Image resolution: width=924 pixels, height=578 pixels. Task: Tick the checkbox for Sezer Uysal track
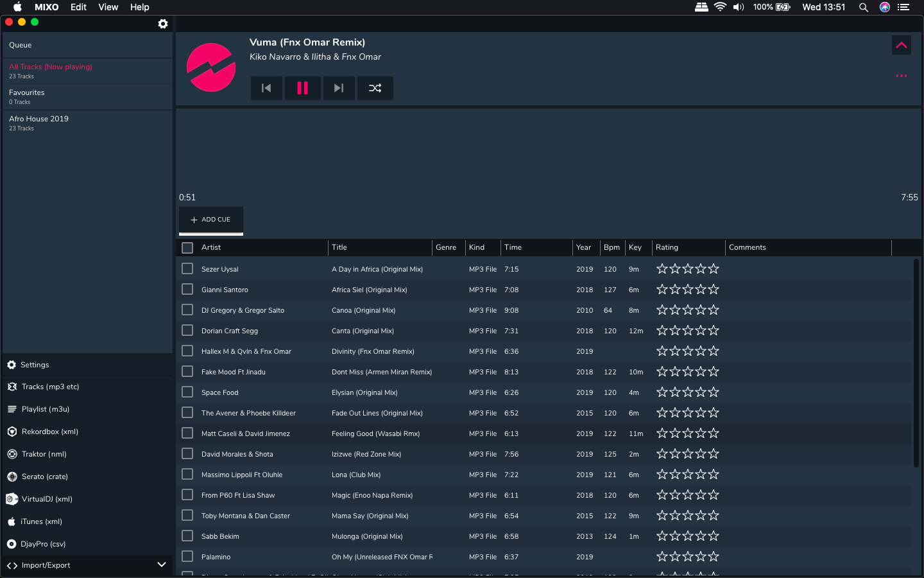point(187,268)
